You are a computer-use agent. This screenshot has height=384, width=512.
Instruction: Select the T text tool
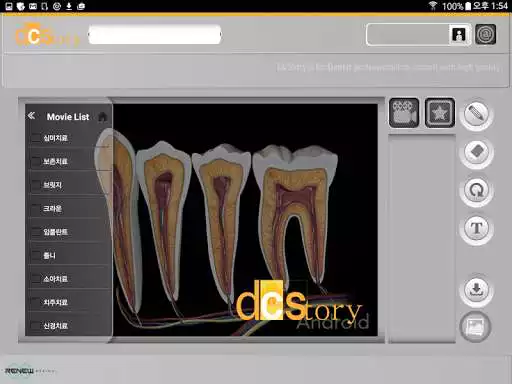pos(476,229)
